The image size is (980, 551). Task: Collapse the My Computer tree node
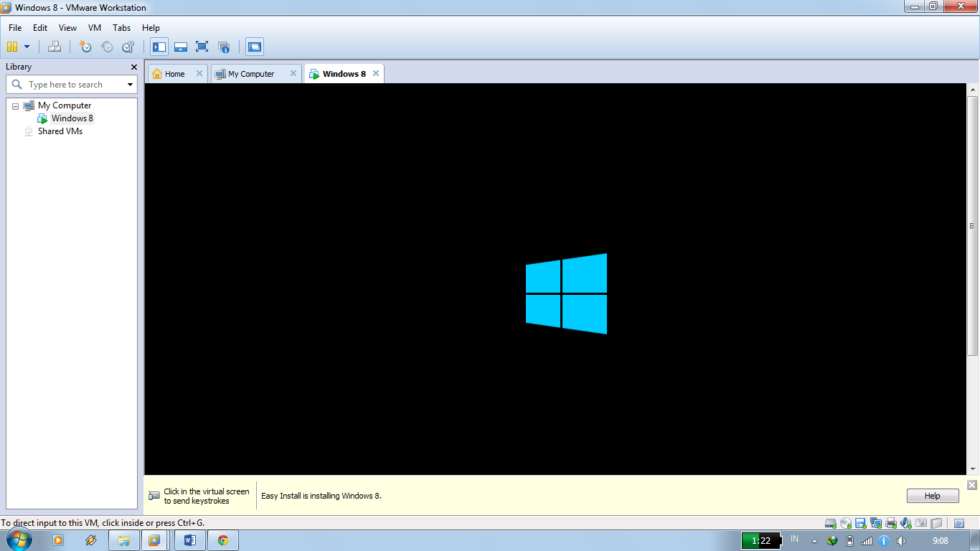[16, 106]
